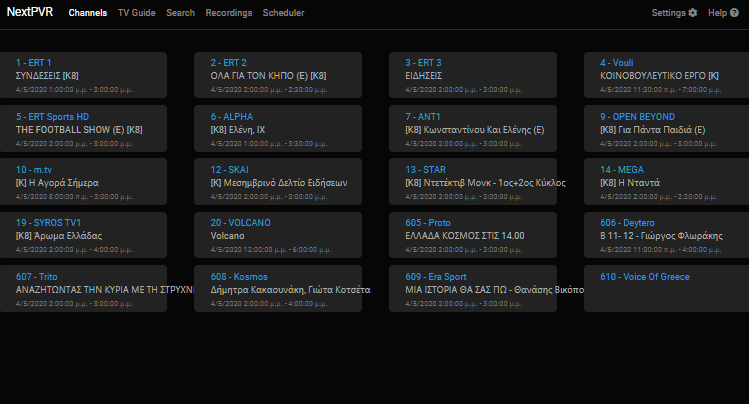This screenshot has height=404, width=749.
Task: Open channel 9 - OPEN BEYOND
Action: tap(638, 117)
